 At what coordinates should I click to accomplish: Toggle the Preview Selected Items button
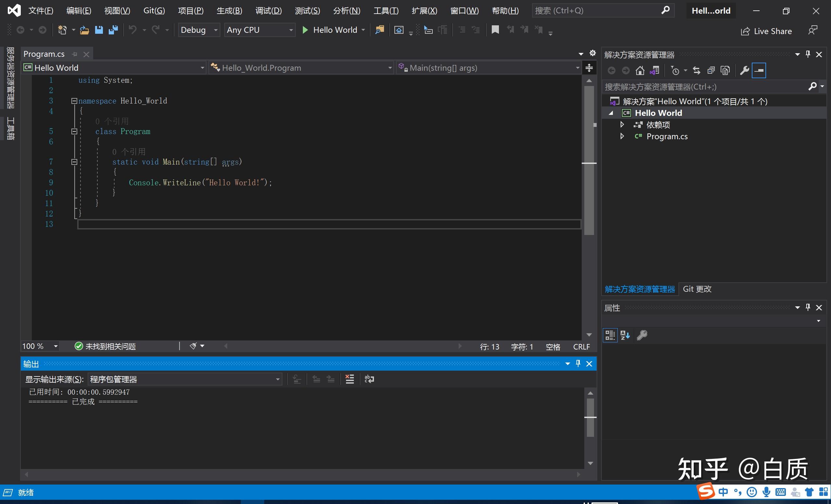pyautogui.click(x=759, y=70)
